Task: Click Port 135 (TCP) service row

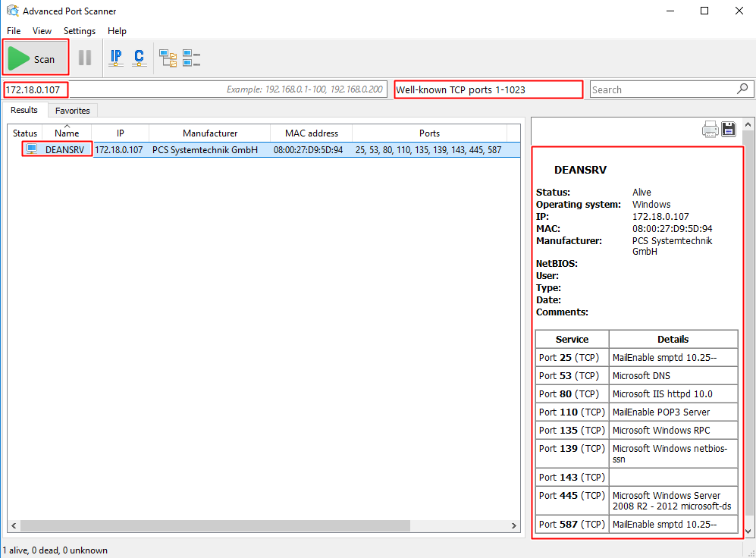Action: [x=636, y=431]
